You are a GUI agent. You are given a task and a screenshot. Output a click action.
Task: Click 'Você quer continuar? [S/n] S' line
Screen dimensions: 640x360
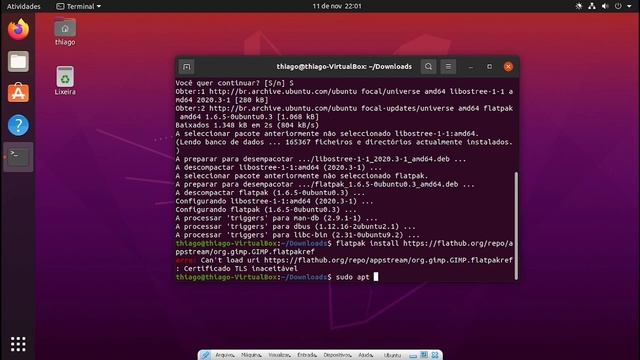coord(234,83)
